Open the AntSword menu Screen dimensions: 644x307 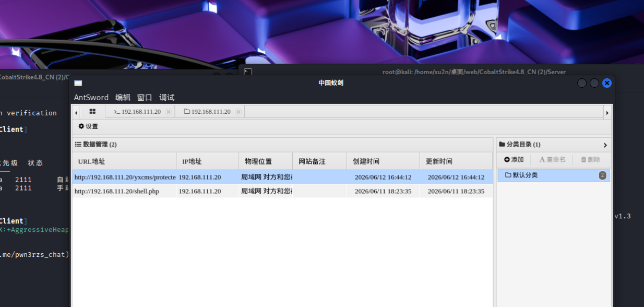(91, 98)
